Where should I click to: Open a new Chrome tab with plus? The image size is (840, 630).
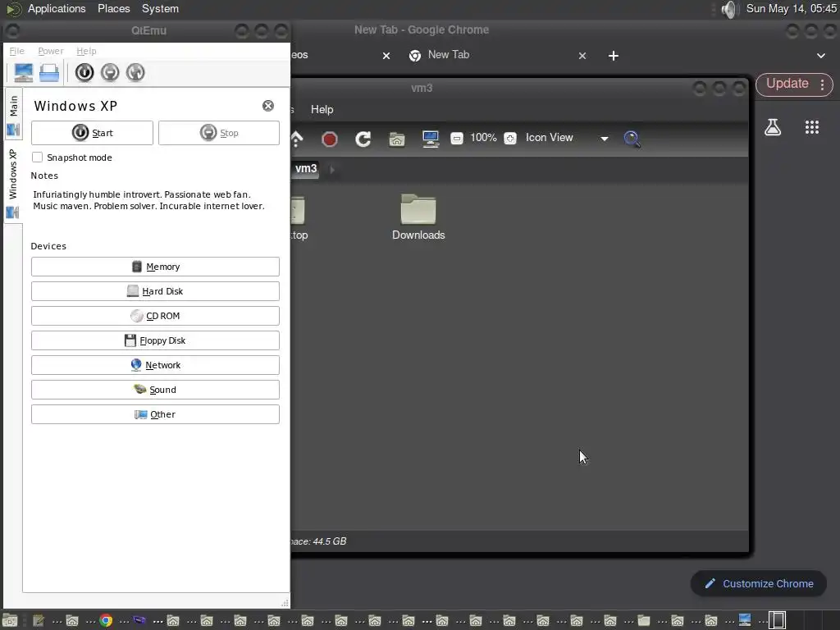[x=614, y=56]
